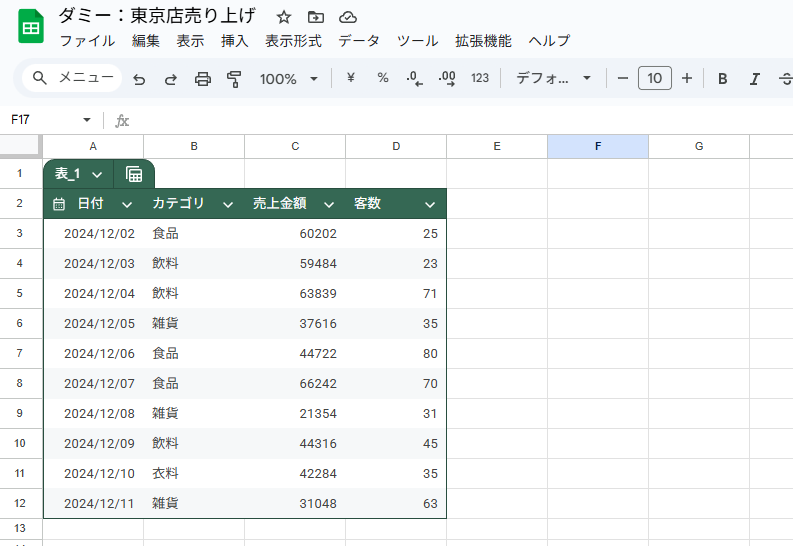This screenshot has width=793, height=546.
Task: Click the move-to-folder icon beside the title
Action: (316, 17)
